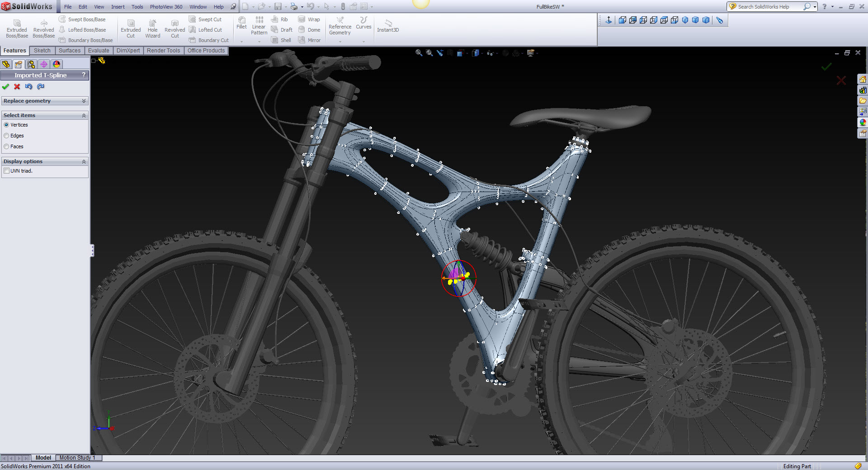Switch to the Surfaces tab
The width and height of the screenshot is (868, 470).
click(x=70, y=51)
